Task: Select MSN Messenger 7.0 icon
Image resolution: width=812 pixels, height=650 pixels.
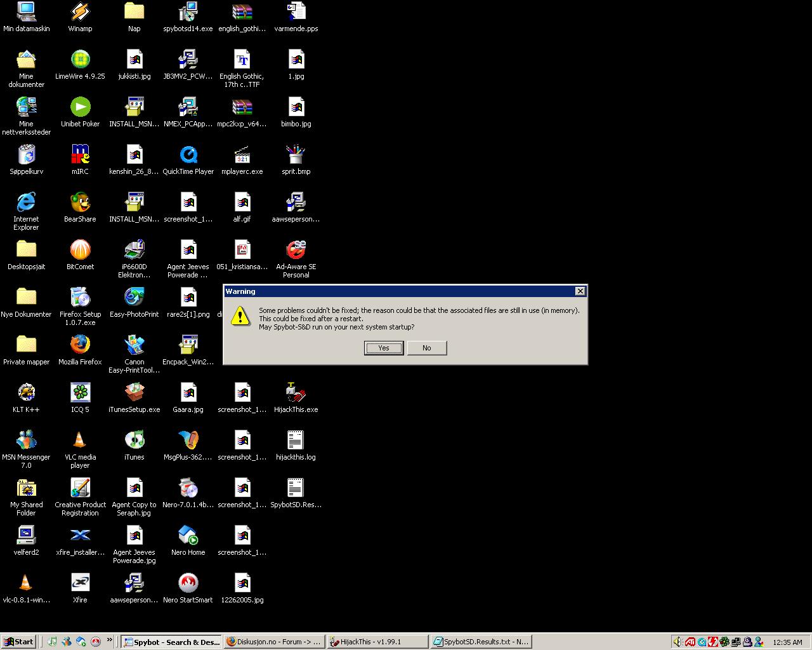Action: (26, 449)
